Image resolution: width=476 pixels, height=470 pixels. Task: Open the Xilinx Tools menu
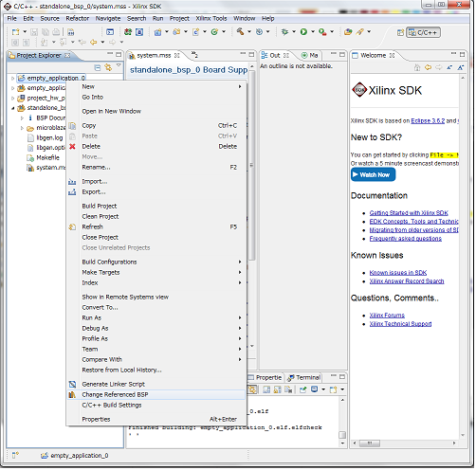point(211,19)
